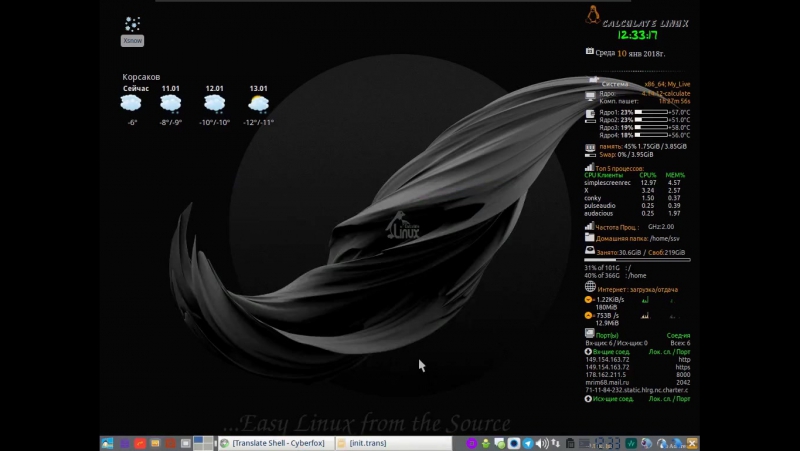Open the start menu on the taskbar
This screenshot has width=800, height=451.
(x=107, y=442)
